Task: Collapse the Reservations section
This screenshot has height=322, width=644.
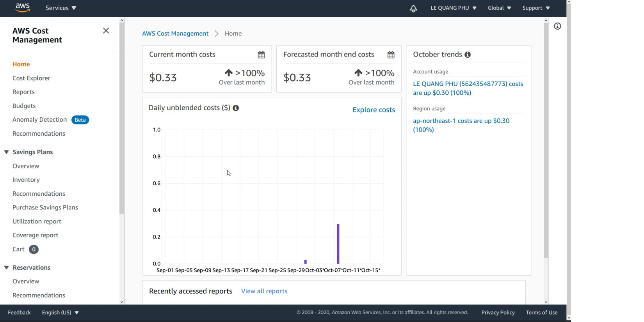Action: click(x=7, y=267)
